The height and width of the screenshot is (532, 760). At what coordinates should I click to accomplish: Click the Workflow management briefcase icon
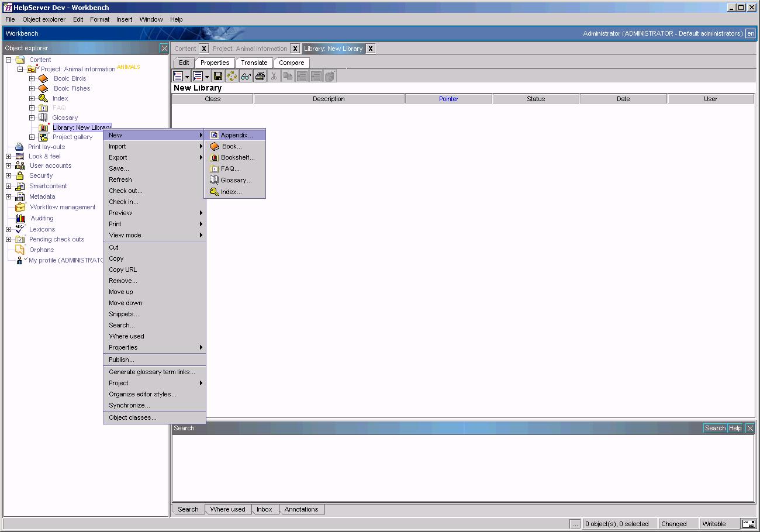pos(20,207)
